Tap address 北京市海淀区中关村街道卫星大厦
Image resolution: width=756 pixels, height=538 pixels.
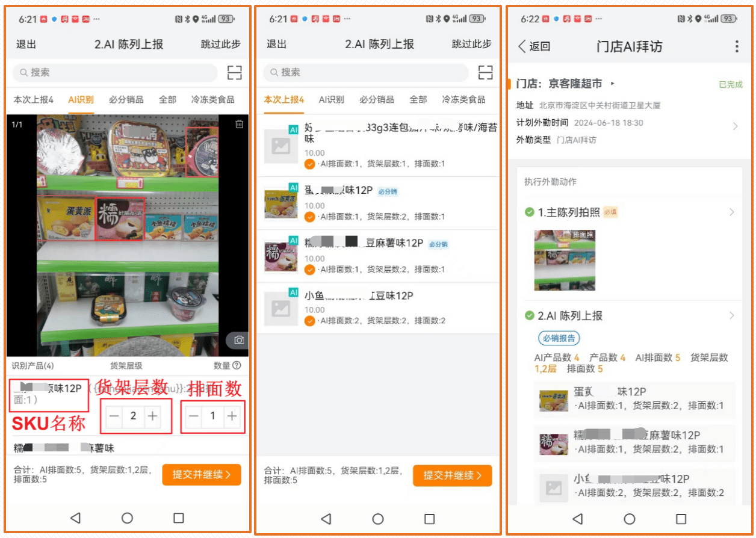click(x=600, y=105)
